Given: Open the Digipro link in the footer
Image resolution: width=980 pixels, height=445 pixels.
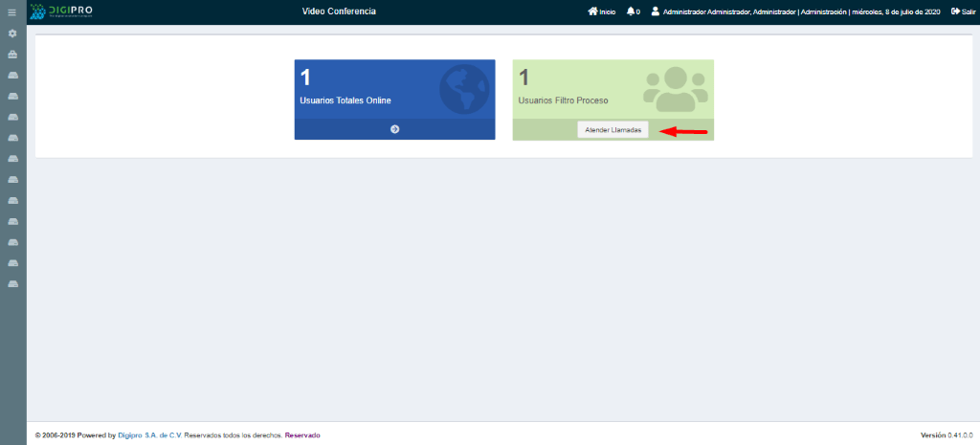Looking at the screenshot, I should 130,434.
